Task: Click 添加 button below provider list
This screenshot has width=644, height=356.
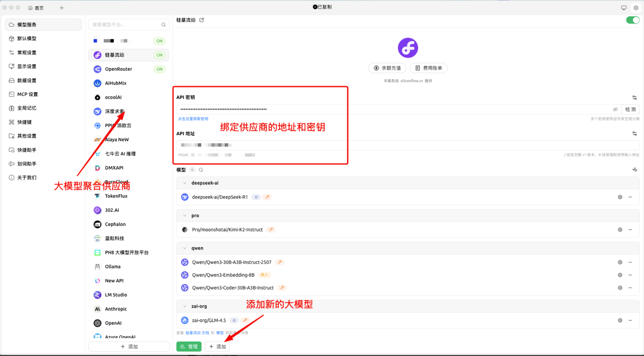Action: (129, 347)
